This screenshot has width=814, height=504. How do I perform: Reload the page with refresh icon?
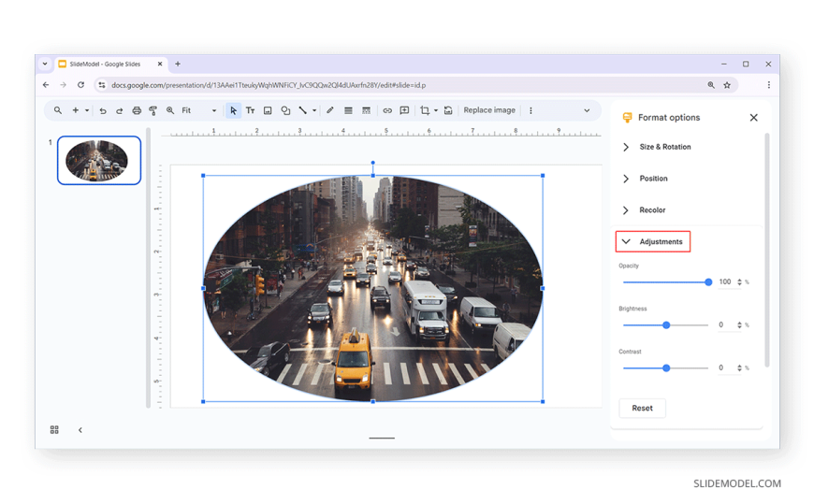coord(81,85)
